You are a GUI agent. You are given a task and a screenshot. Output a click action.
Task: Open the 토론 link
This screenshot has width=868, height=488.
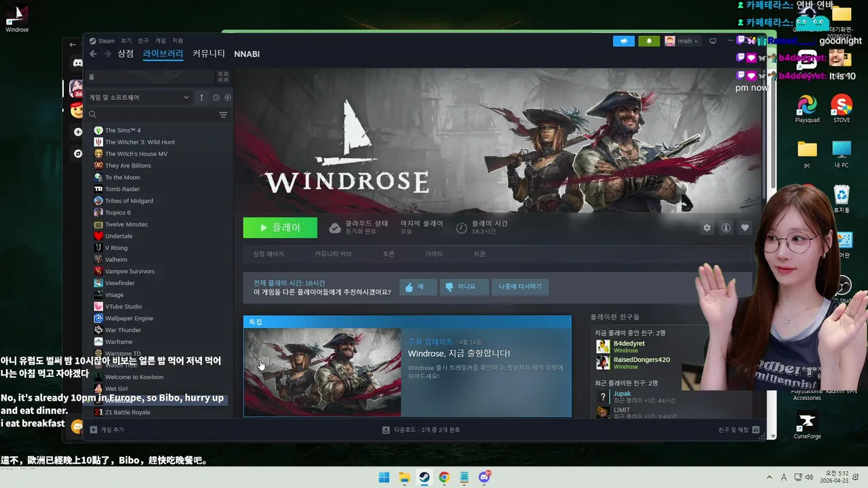(389, 254)
